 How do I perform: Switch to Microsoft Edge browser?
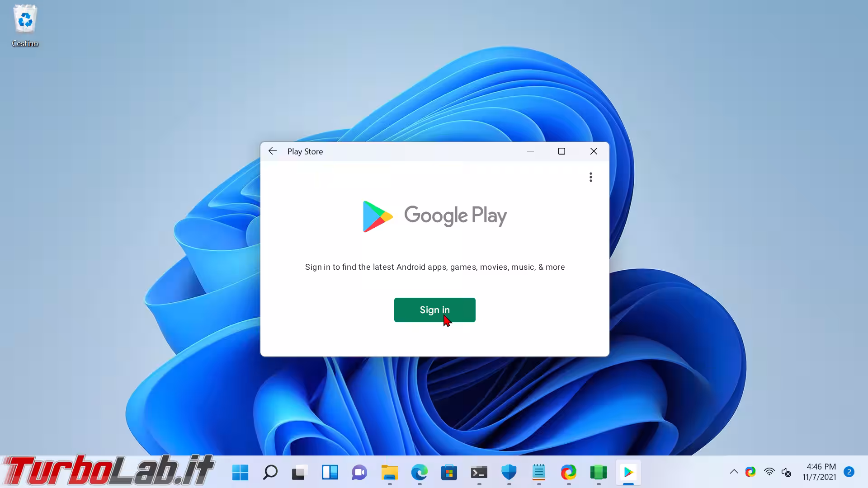tap(419, 473)
